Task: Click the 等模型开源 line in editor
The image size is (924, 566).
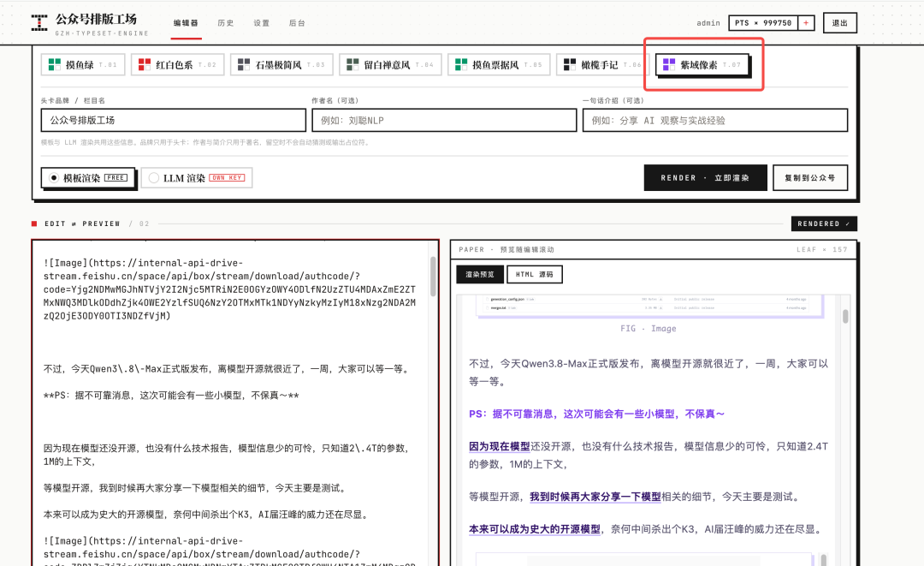Action: (x=196, y=487)
